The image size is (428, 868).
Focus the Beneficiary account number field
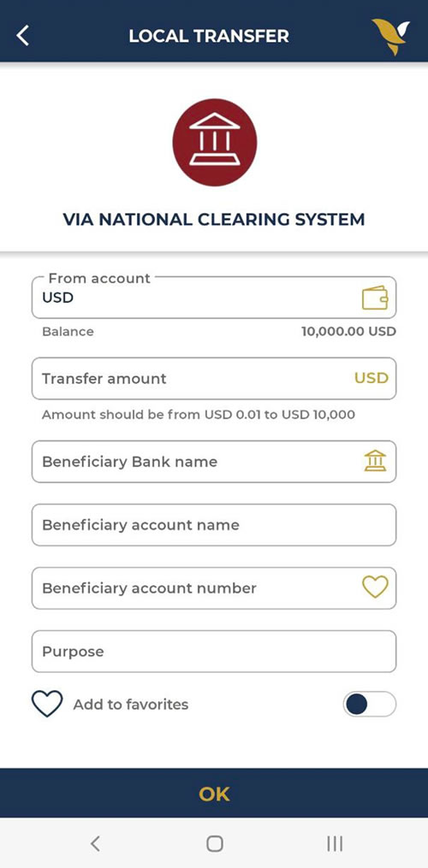pos(214,588)
